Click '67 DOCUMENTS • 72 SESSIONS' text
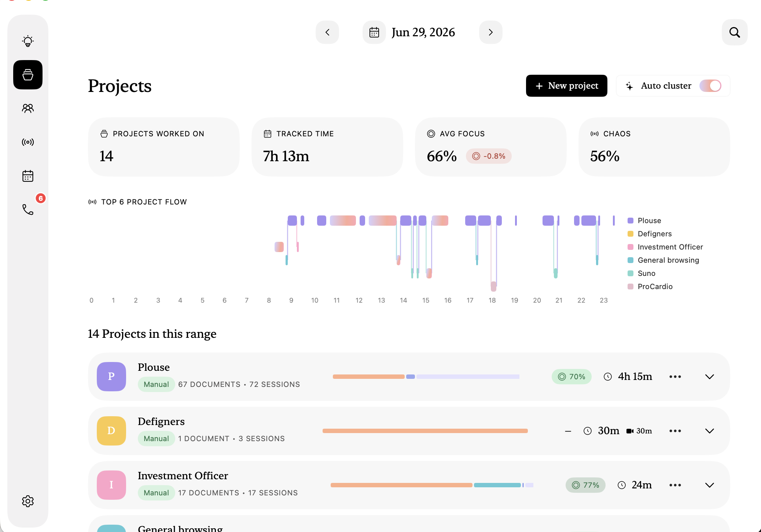 click(239, 384)
